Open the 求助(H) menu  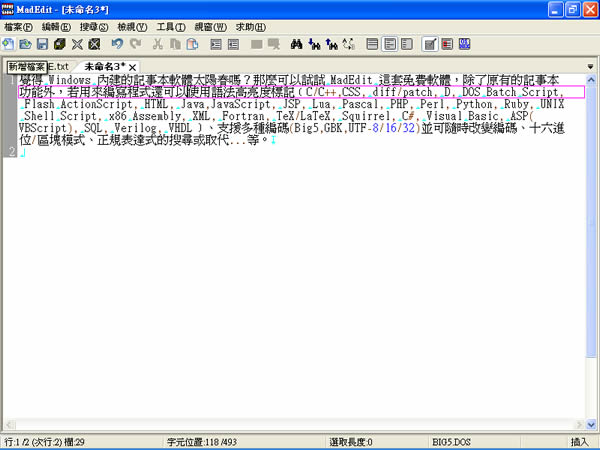click(251, 27)
